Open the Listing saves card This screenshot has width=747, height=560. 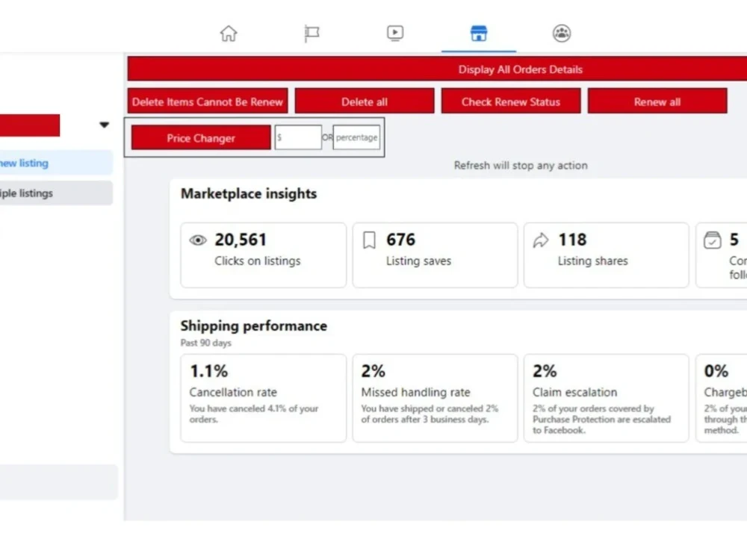click(435, 255)
